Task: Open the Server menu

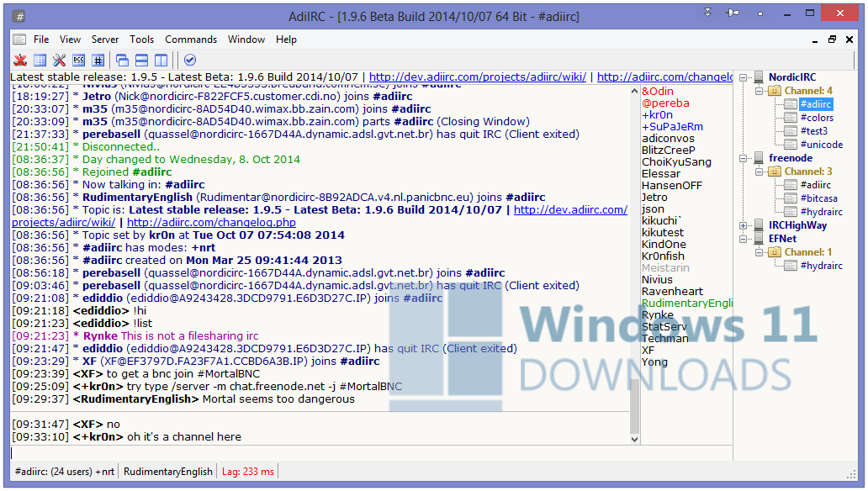Action: pos(105,39)
